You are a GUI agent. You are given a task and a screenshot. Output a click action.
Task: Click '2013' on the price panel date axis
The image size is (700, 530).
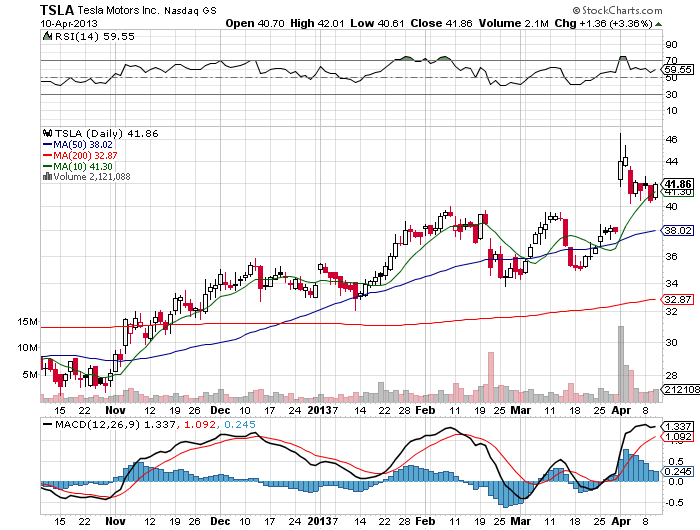coord(320,410)
